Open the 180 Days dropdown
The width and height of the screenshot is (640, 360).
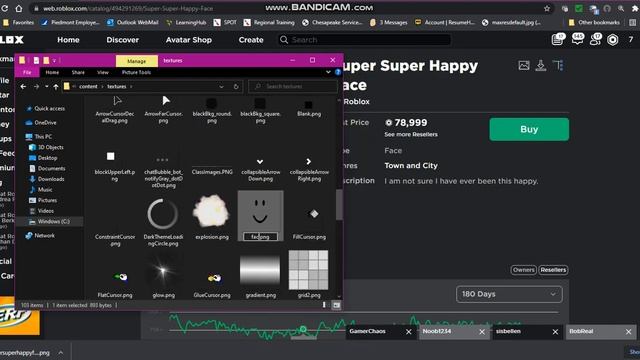click(x=509, y=294)
